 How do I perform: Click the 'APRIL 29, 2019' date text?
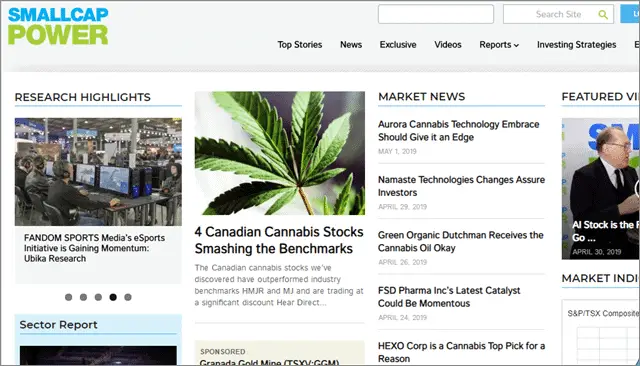[402, 207]
